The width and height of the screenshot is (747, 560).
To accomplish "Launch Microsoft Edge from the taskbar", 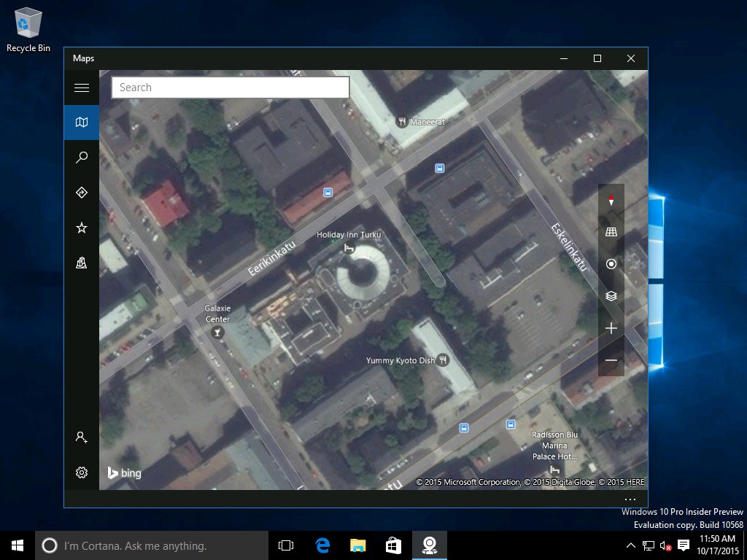I will point(322,545).
